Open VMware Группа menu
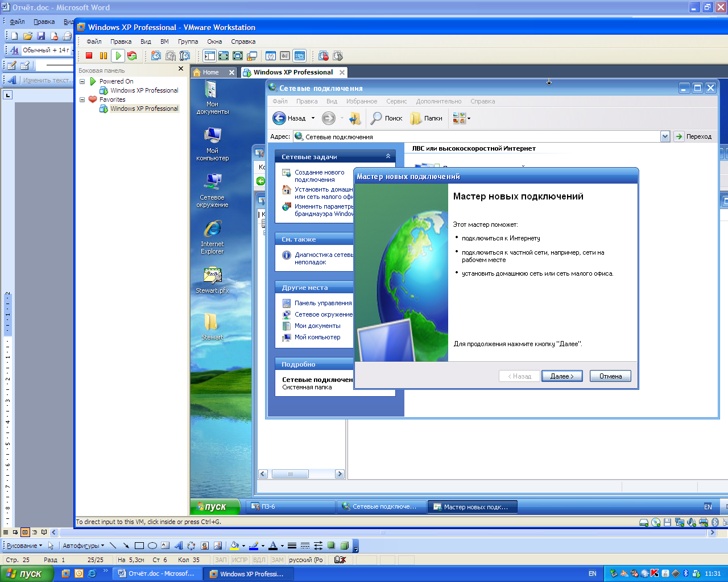728x582 pixels. click(x=188, y=41)
